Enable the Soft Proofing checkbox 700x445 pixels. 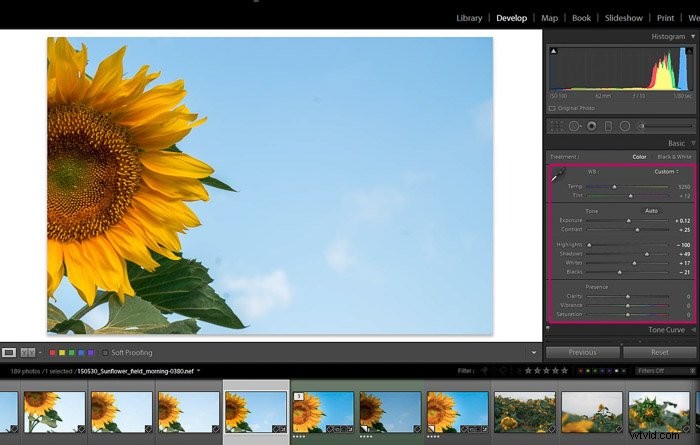[105, 353]
